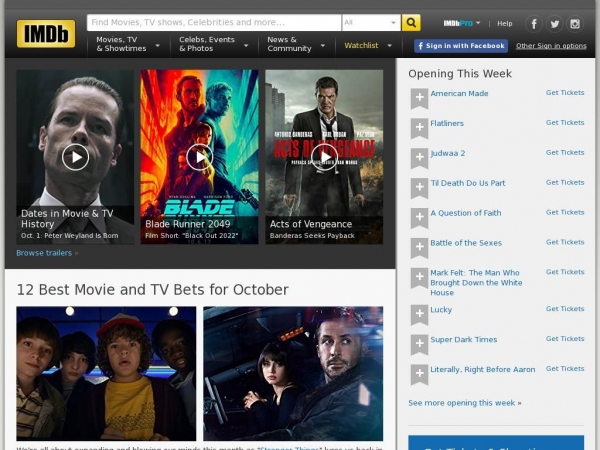Get Tickets for American Made
The width and height of the screenshot is (600, 450).
pos(565,93)
